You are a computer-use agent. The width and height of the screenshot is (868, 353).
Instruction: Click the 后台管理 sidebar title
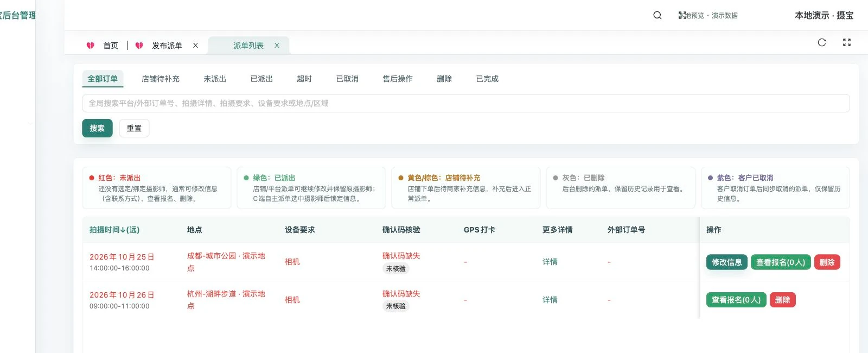tap(18, 15)
